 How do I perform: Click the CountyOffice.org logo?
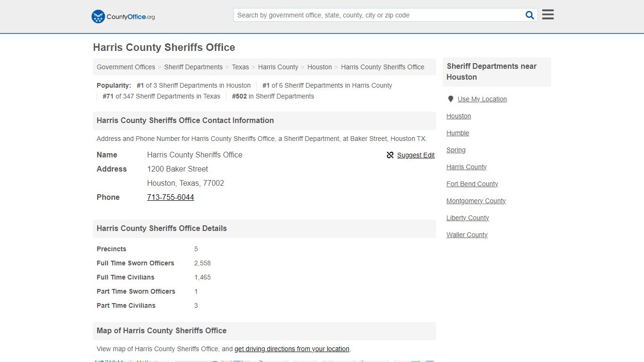pos(123,16)
